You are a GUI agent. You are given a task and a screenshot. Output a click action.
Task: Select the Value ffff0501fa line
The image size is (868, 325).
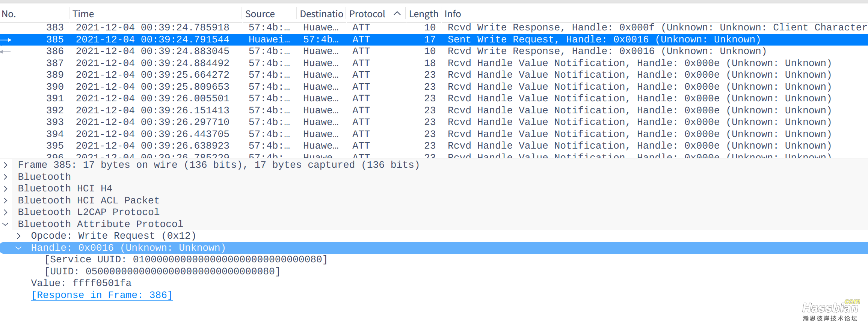tap(81, 283)
